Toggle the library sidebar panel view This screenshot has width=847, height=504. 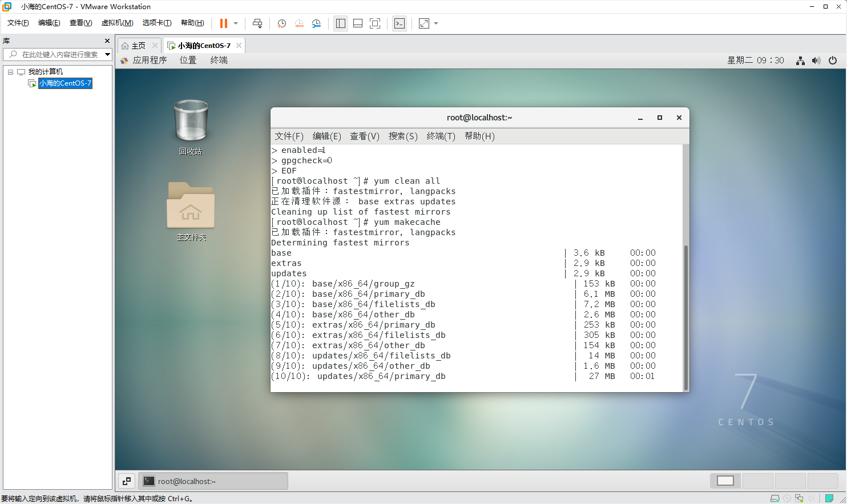[341, 23]
